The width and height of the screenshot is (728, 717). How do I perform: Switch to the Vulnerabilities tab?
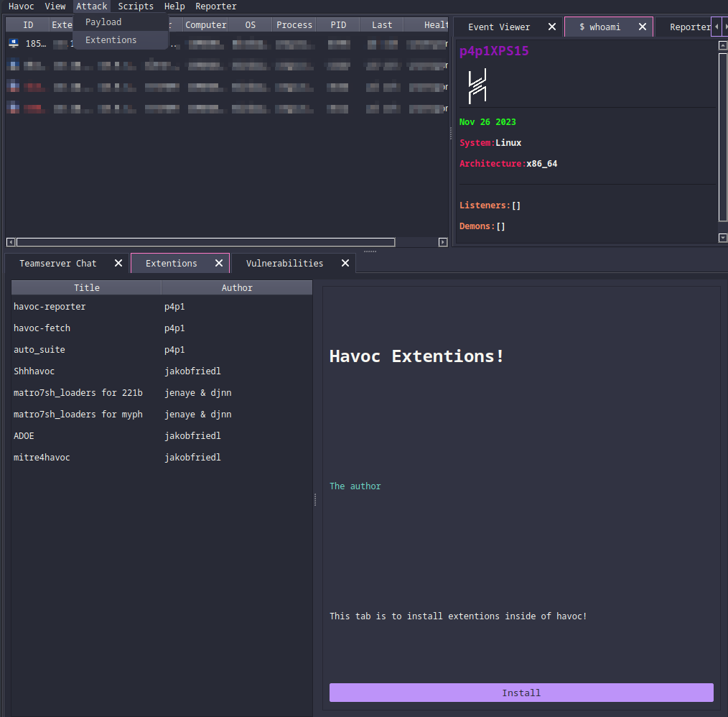tap(284, 264)
